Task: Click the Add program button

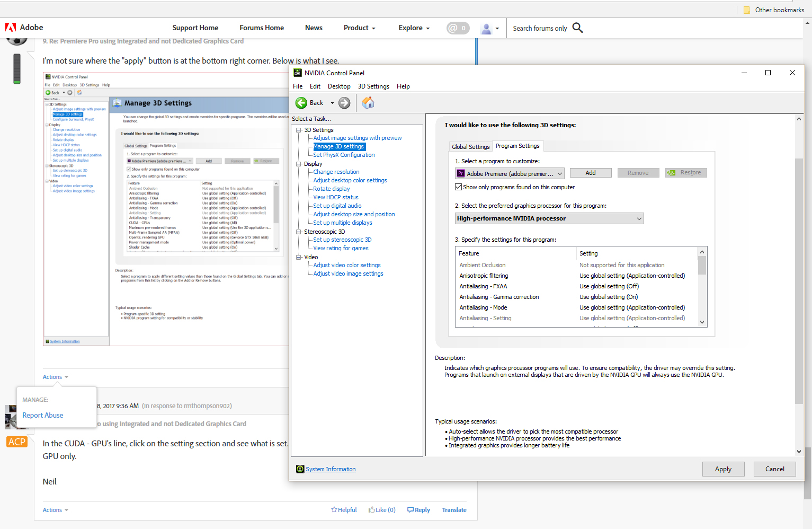Action: coord(591,173)
